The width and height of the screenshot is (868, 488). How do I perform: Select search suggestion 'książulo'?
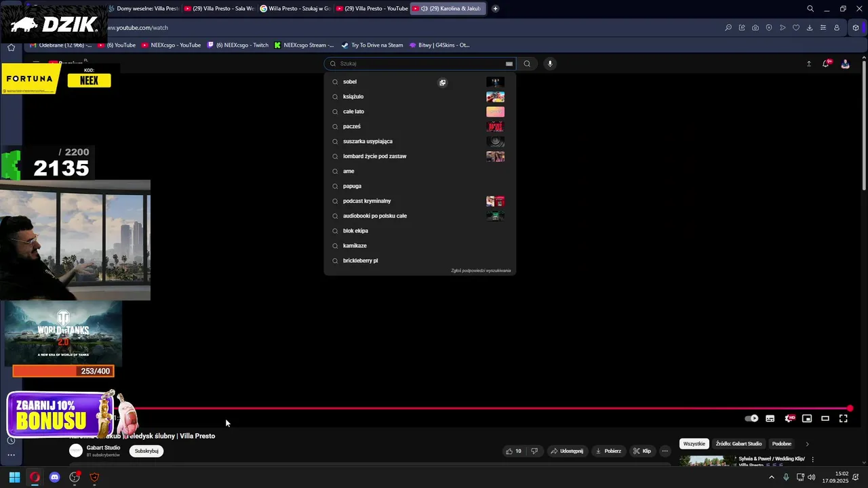click(420, 97)
